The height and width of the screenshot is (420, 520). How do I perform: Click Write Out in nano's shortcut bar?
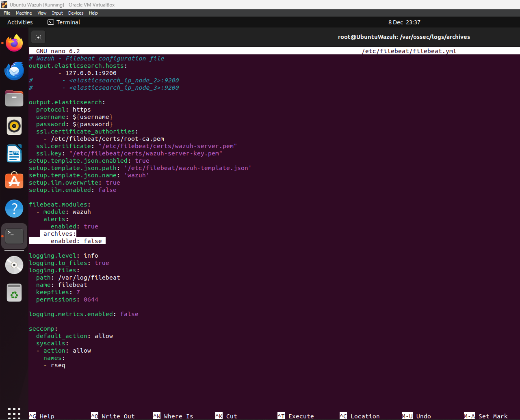(x=117, y=416)
